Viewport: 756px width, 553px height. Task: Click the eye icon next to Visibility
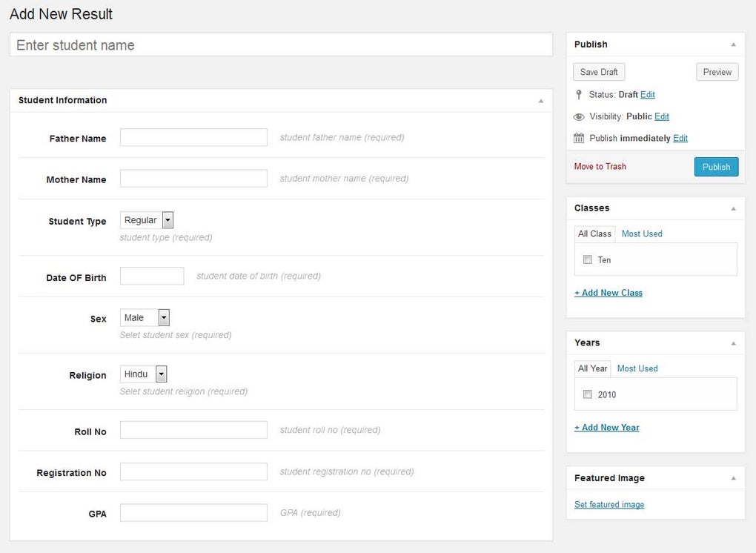tap(578, 116)
